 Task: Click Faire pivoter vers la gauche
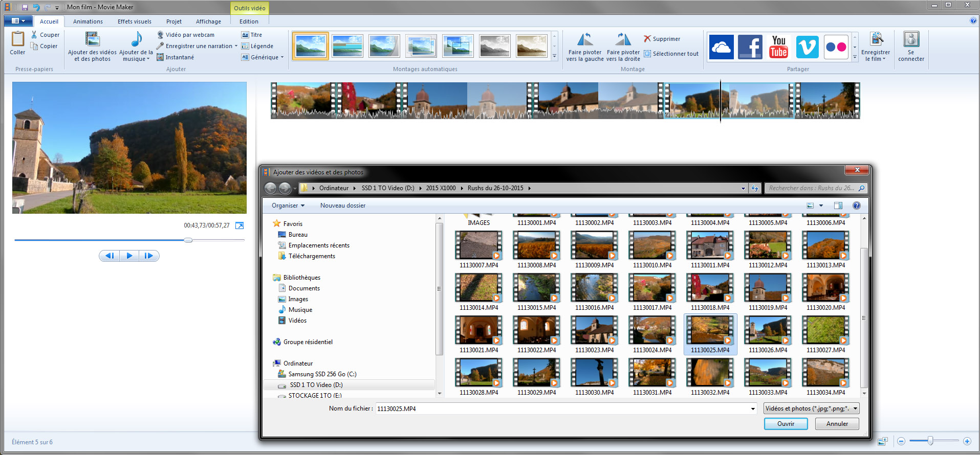pos(585,47)
